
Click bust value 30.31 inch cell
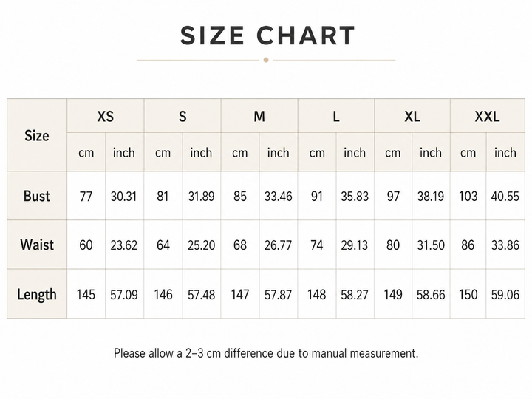[124, 196]
